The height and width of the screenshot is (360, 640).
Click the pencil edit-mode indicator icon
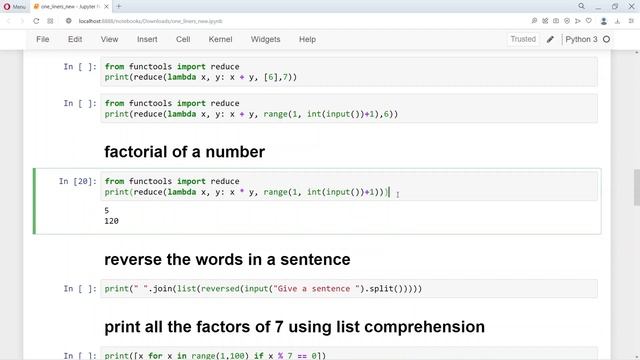(550, 39)
